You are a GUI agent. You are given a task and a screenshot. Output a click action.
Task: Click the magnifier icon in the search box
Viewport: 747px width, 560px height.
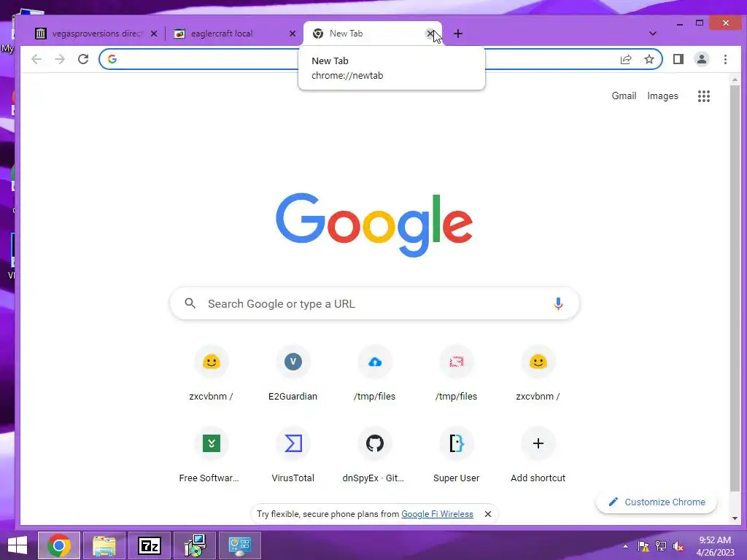(x=190, y=303)
